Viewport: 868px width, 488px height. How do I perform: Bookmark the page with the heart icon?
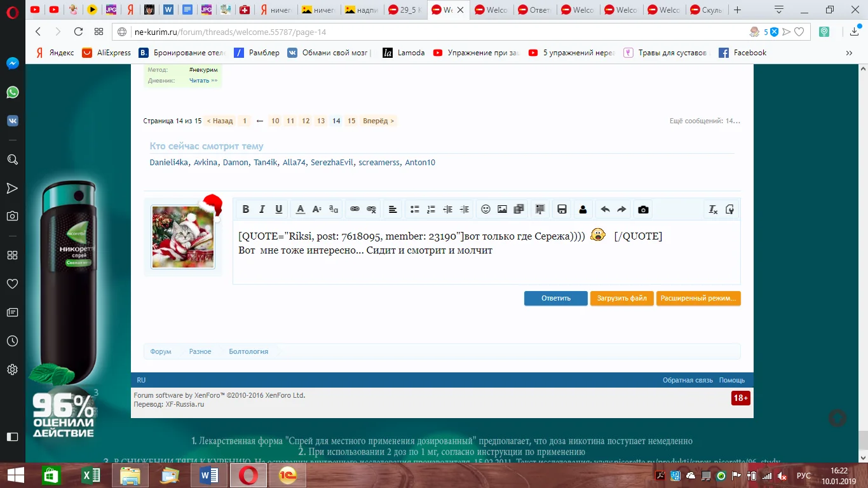pos(799,32)
